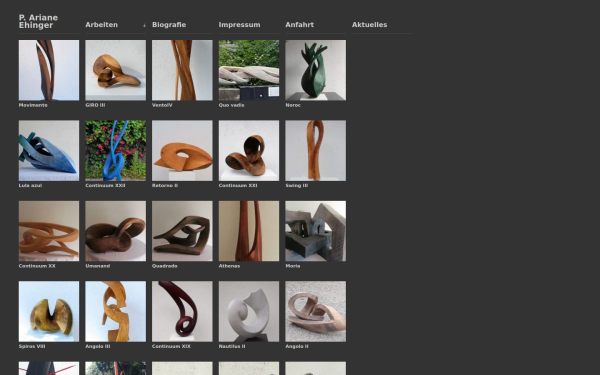This screenshot has height=375, width=600.
Task: Select the 'Continuum XXII' caption text
Action: 105,186
